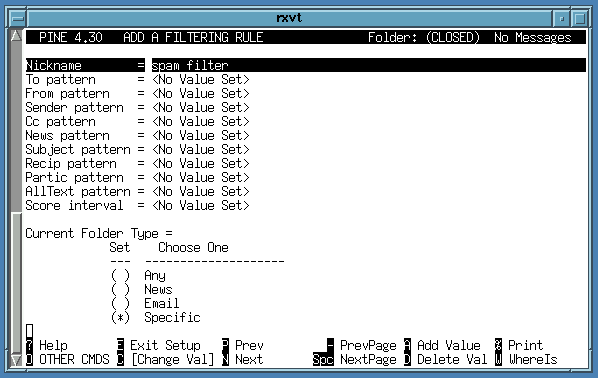Click the Print command key icon
The width and height of the screenshot is (598, 378).
click(498, 345)
